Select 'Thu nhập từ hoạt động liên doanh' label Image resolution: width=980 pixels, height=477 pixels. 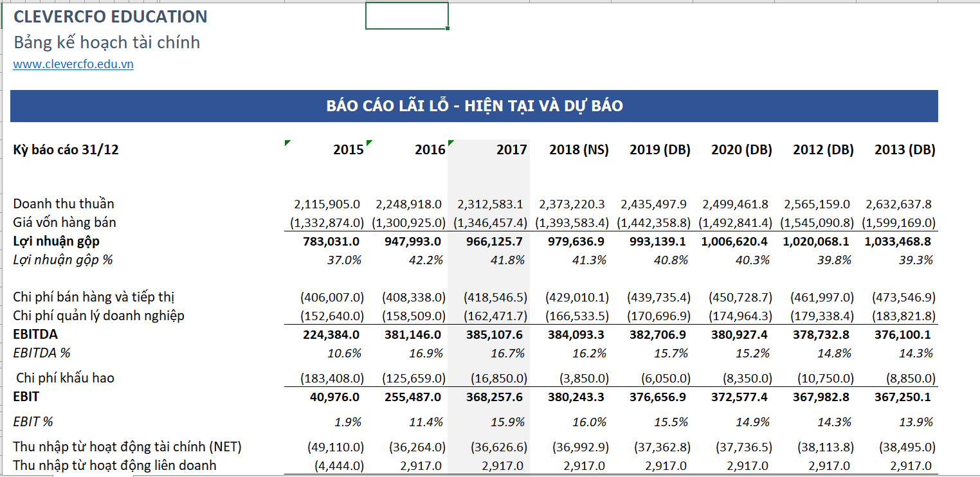tap(114, 465)
